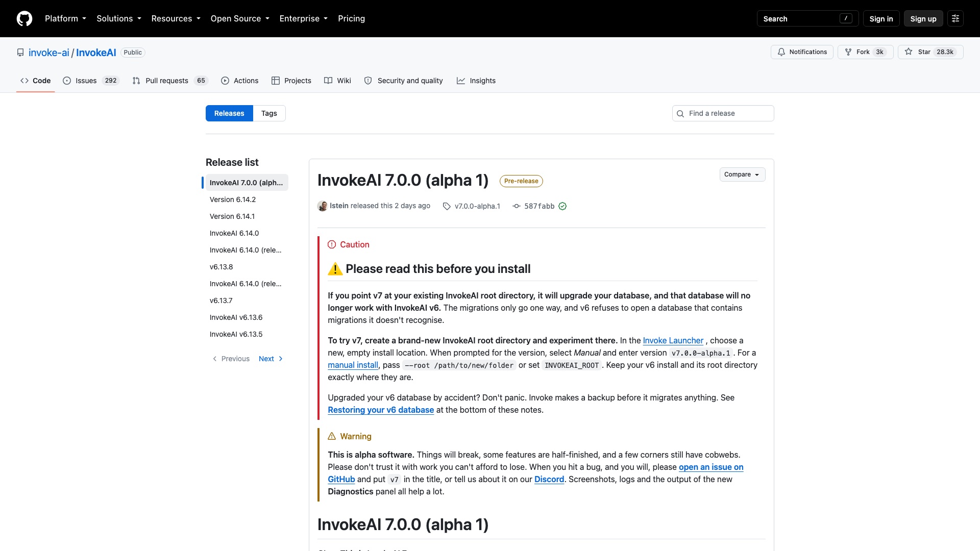Focus the top Search box
The width and height of the screenshot is (980, 551).
[807, 18]
